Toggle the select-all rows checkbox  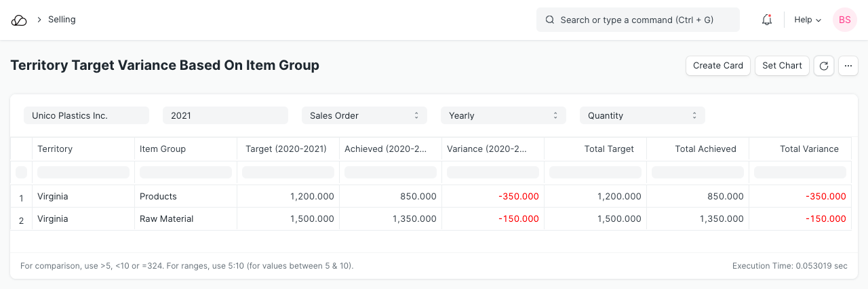click(21, 172)
